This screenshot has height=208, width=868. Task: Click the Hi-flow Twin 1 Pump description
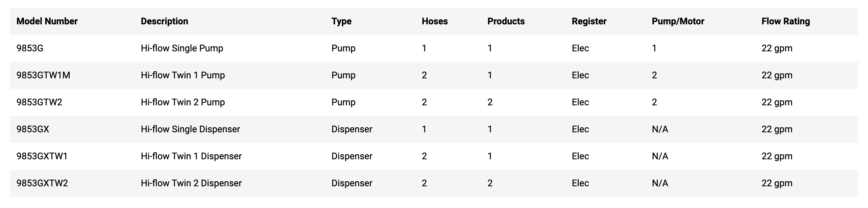(x=182, y=75)
